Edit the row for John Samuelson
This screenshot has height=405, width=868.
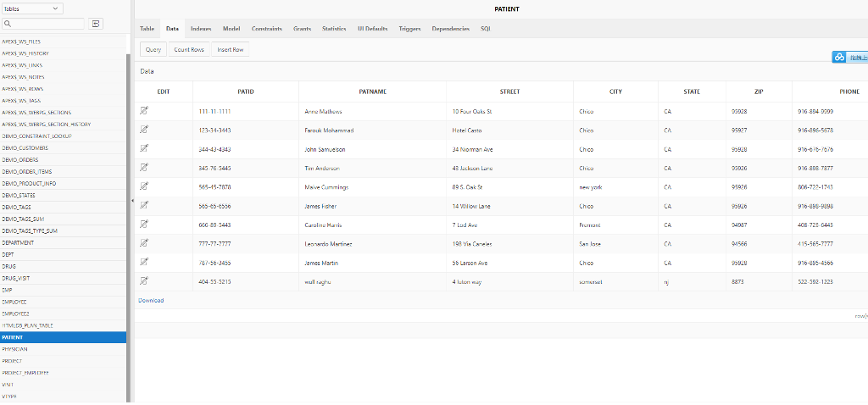pyautogui.click(x=144, y=148)
